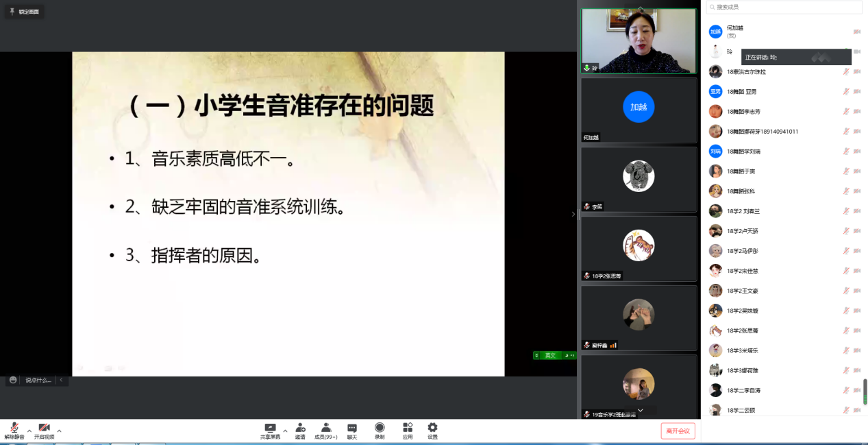Toggle the 成员(99+) members panel
This screenshot has height=445, width=868.
click(x=325, y=428)
